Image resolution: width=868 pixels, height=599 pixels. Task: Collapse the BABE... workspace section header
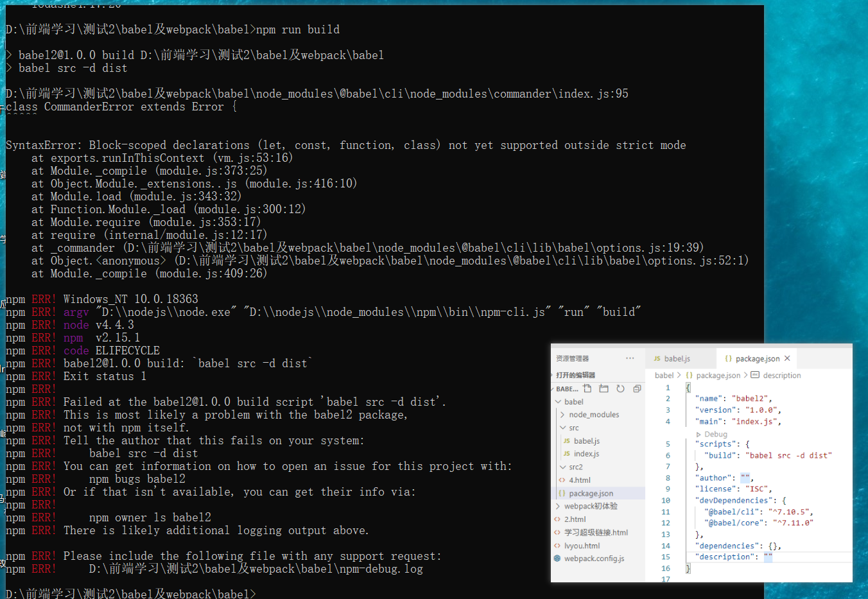[566, 388]
